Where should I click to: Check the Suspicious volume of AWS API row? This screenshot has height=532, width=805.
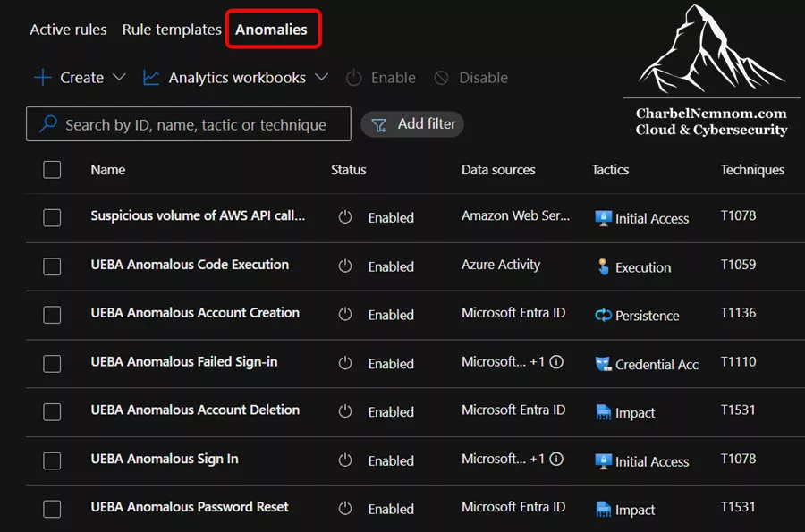pyautogui.click(x=52, y=217)
